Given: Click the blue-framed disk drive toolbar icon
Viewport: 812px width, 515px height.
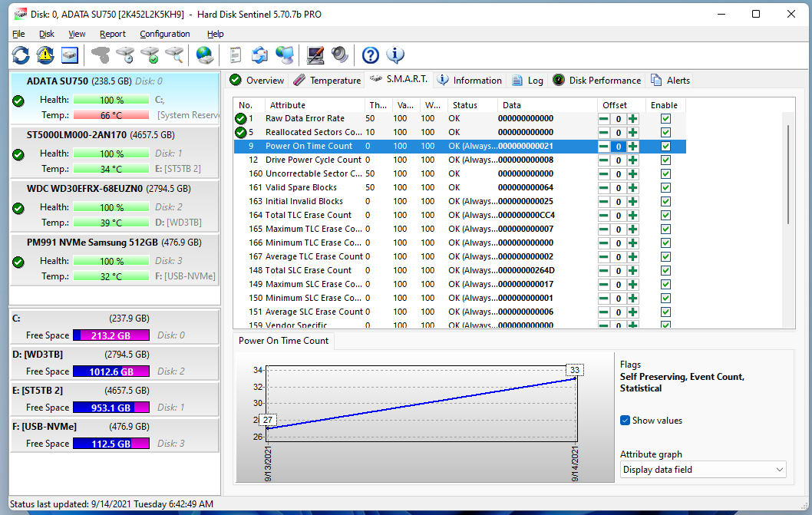Looking at the screenshot, I should [x=69, y=55].
